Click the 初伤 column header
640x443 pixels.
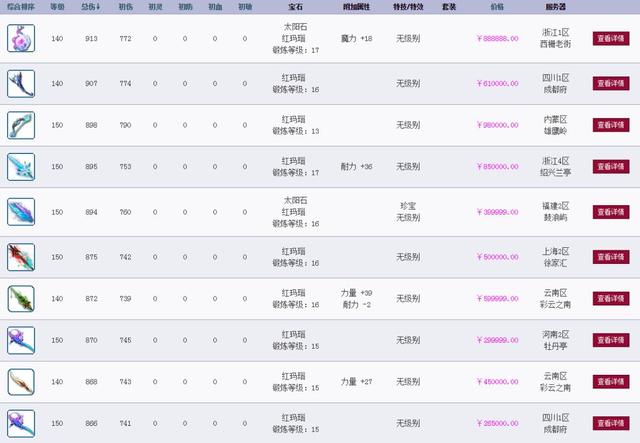tap(125, 6)
